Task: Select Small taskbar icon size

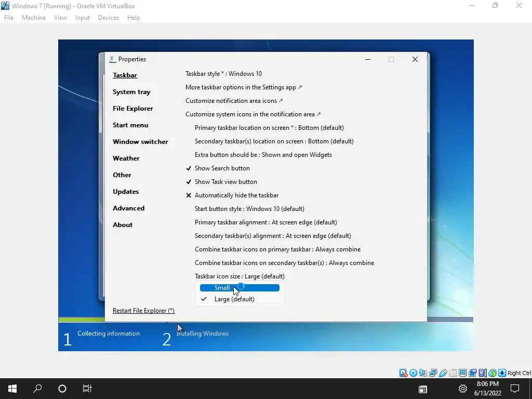Action: tap(240, 288)
